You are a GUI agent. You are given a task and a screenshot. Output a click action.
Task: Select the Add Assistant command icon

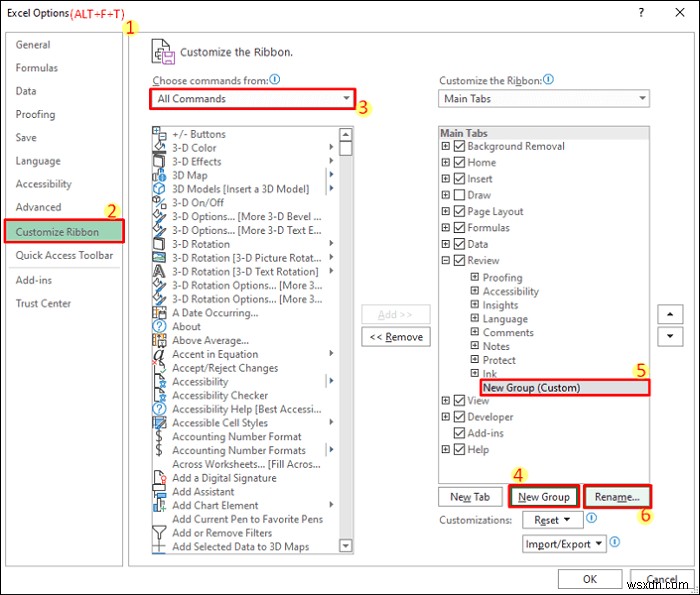tap(159, 491)
